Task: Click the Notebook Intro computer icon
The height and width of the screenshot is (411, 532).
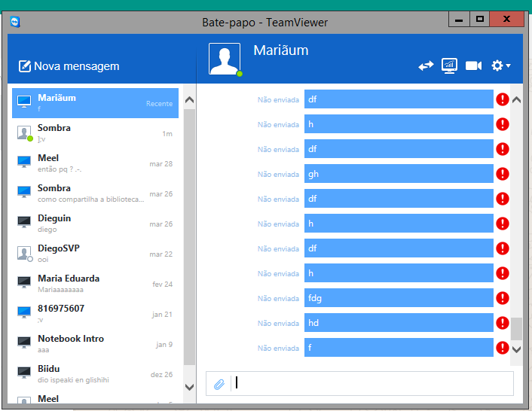Action: click(x=24, y=342)
